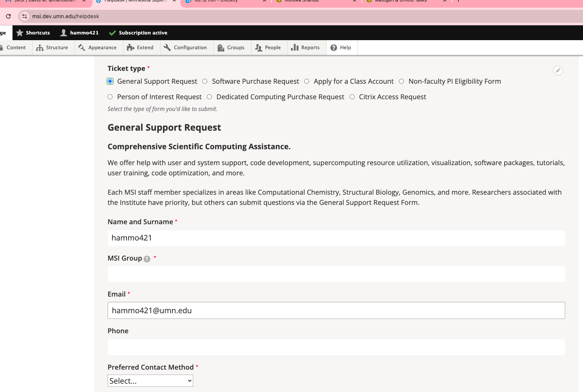Click the Extend puzzle piece icon
This screenshot has width=583, height=392.
coord(131,48)
